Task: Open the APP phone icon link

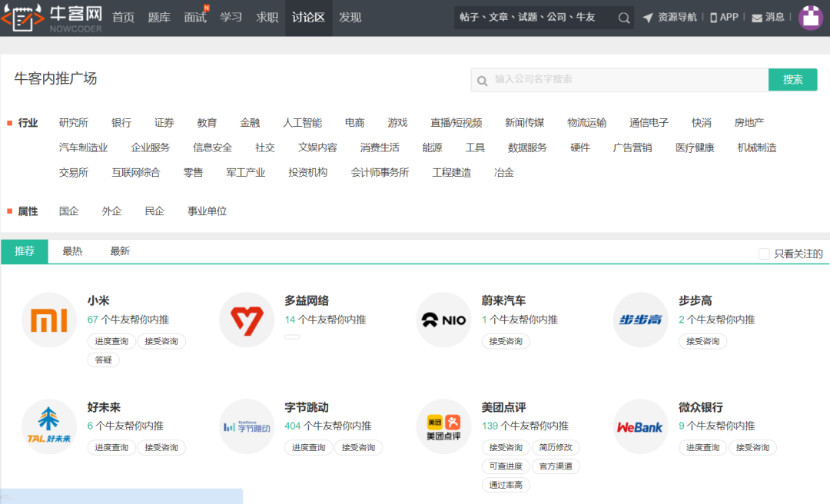Action: point(724,18)
